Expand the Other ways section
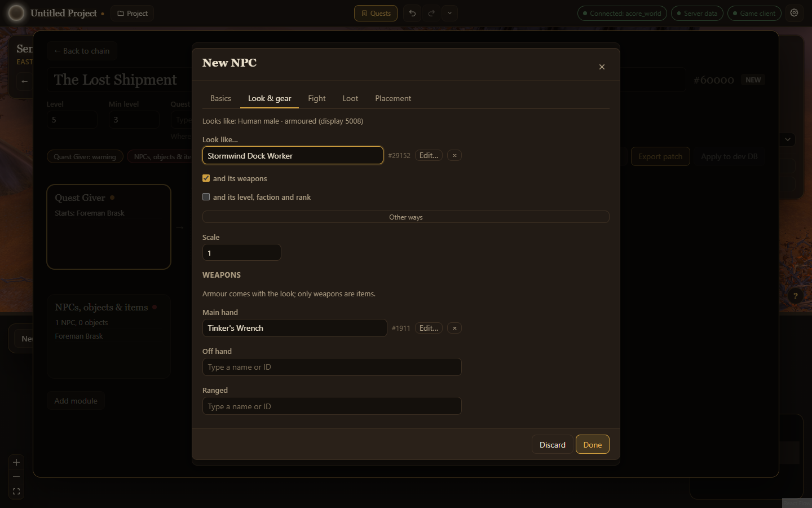 coord(406,217)
